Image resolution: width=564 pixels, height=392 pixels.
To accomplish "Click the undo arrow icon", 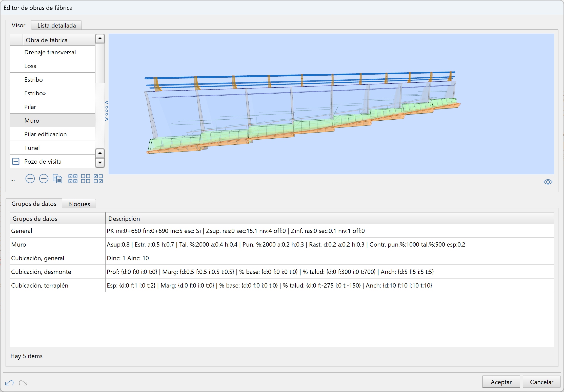I will pos(9,383).
